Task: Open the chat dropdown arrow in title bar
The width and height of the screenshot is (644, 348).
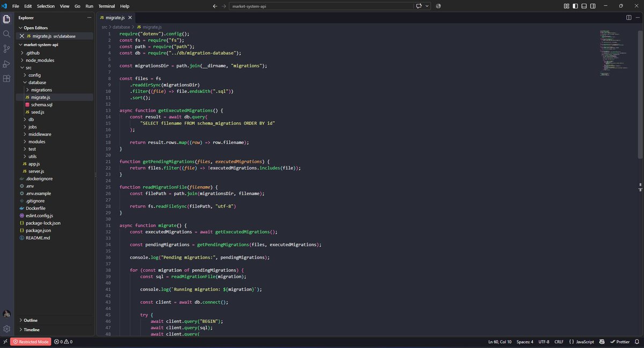Action: point(428,6)
